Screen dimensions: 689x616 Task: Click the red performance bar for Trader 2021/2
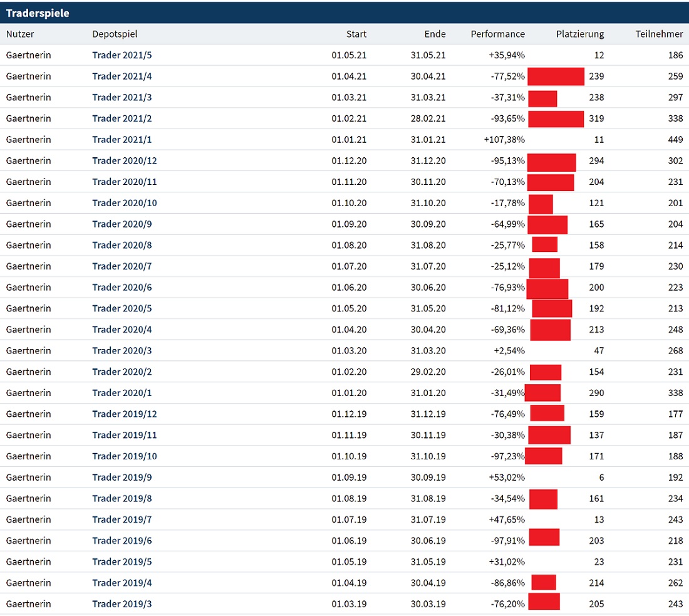556,118
